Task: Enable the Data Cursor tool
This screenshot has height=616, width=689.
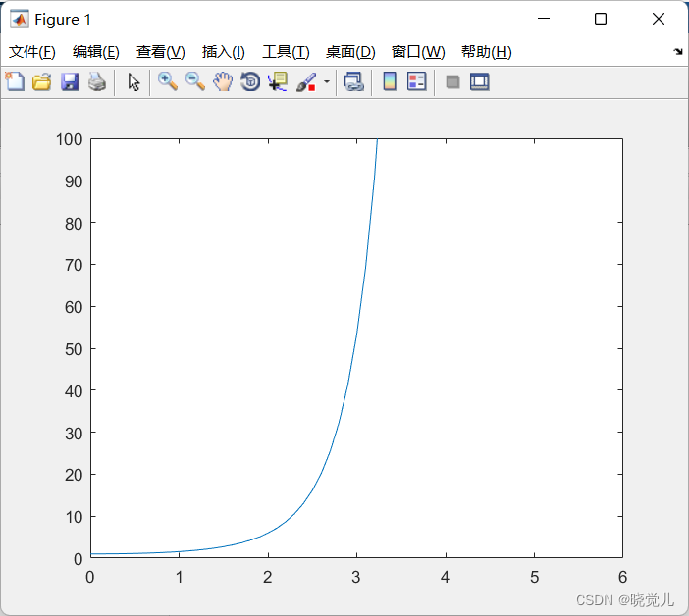Action: [x=278, y=81]
